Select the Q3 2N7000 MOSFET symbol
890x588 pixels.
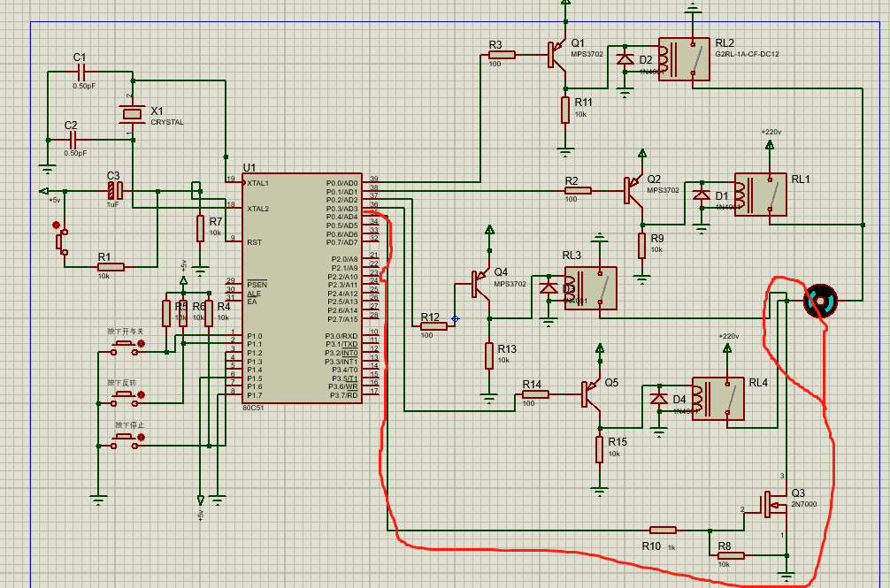(x=773, y=503)
